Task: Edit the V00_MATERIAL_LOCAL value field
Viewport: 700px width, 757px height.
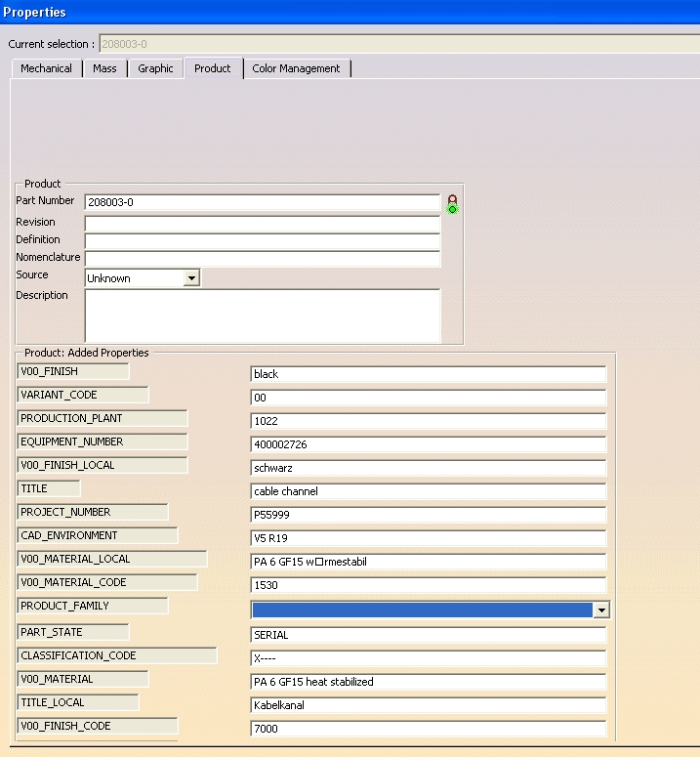Action: [x=429, y=562]
